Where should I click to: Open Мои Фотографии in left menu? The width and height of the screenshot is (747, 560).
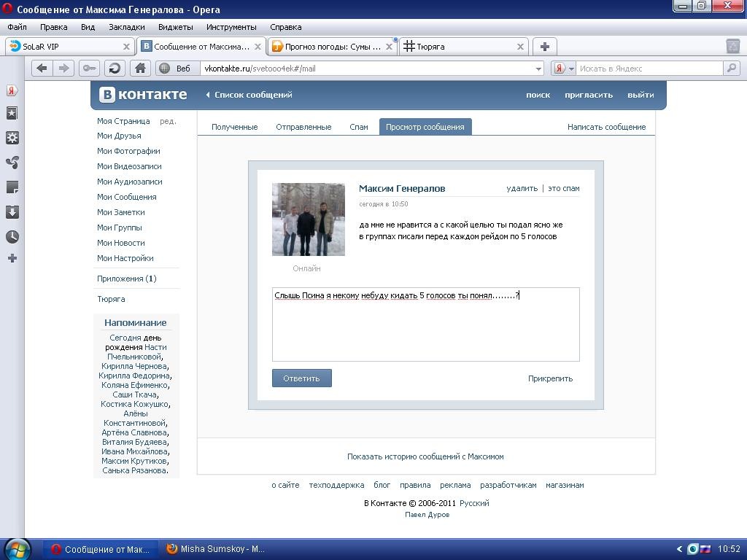[128, 151]
